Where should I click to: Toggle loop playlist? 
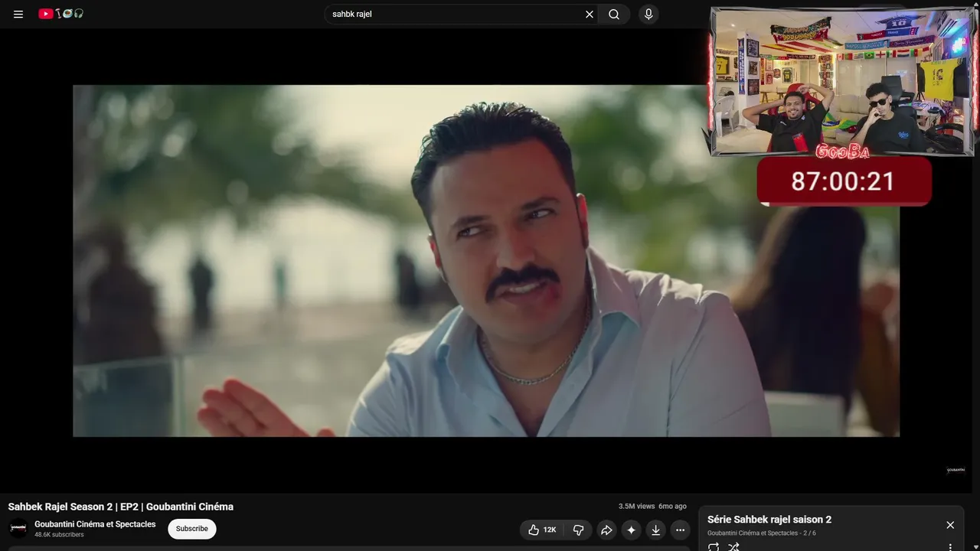click(714, 546)
